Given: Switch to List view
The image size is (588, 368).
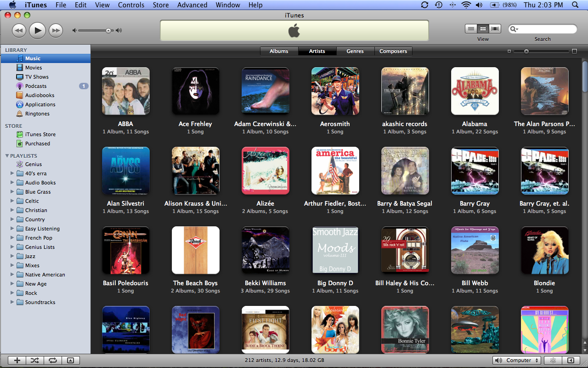Looking at the screenshot, I should (471, 29).
